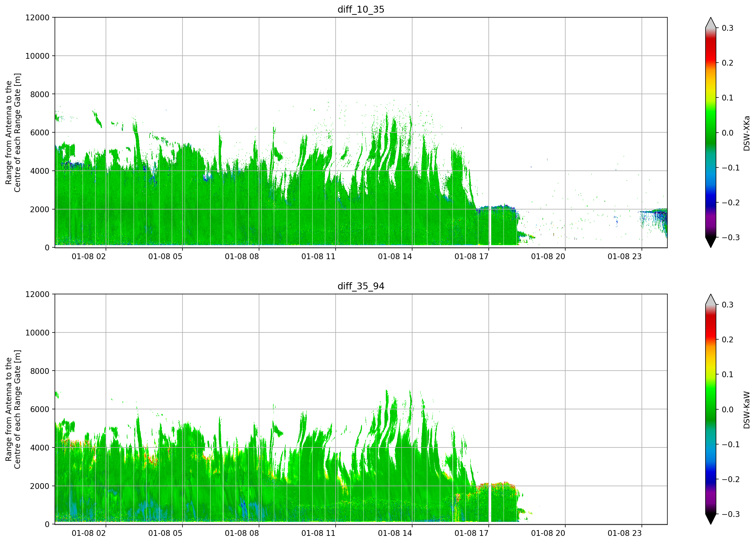This screenshot has height=543, width=756.
Task: Select the DSW-XKa colorbar label
Action: pos(746,133)
